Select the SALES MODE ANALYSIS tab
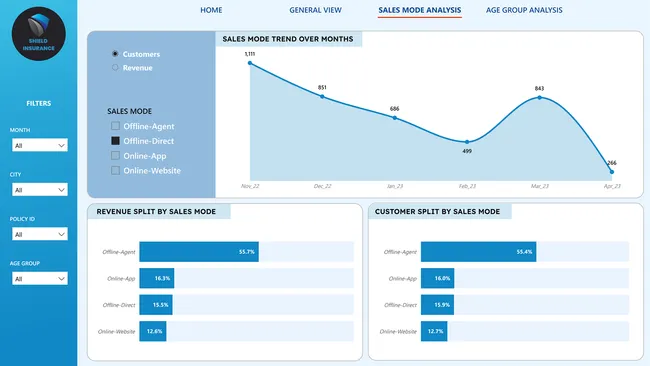This screenshot has width=650, height=366. (x=420, y=10)
